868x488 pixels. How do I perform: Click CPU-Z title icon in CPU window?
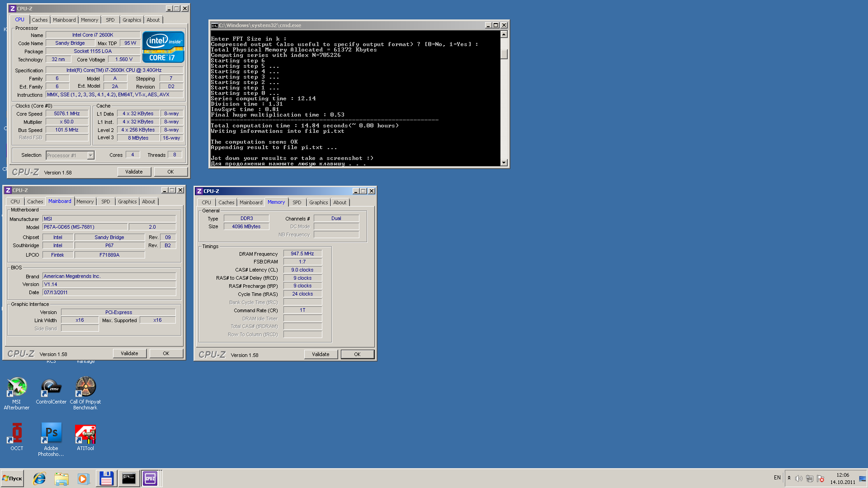13,9
